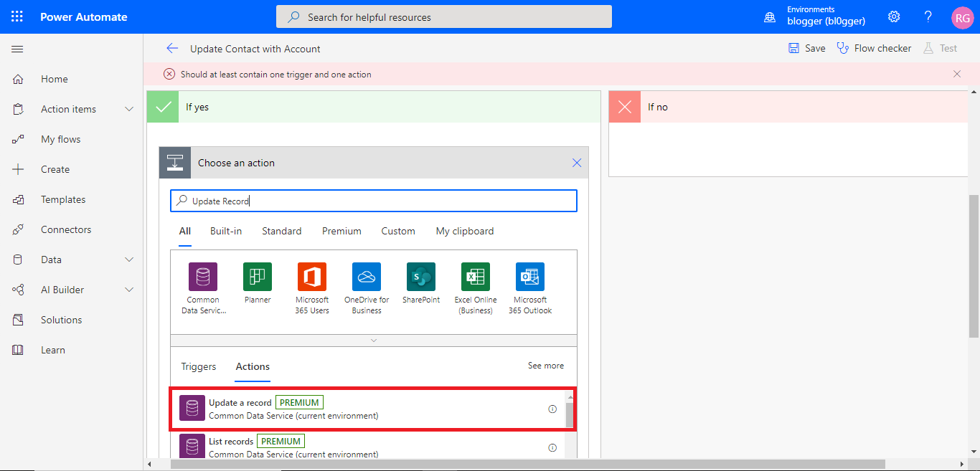
Task: Switch to the Built-in tab
Action: click(x=226, y=231)
